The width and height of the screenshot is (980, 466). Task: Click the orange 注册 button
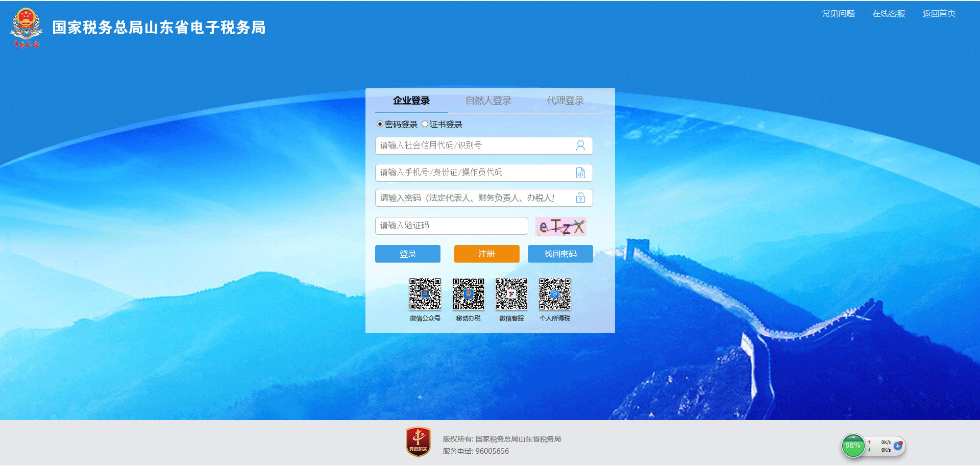coord(487,254)
